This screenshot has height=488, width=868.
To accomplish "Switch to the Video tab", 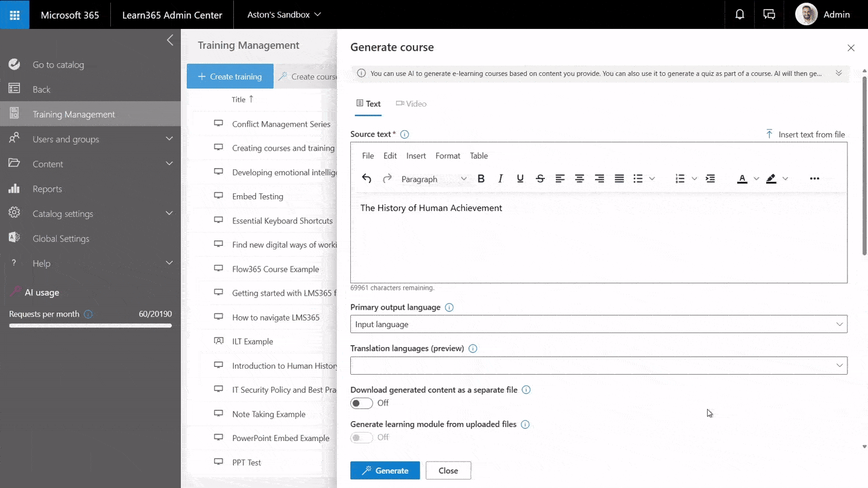I will tap(411, 103).
